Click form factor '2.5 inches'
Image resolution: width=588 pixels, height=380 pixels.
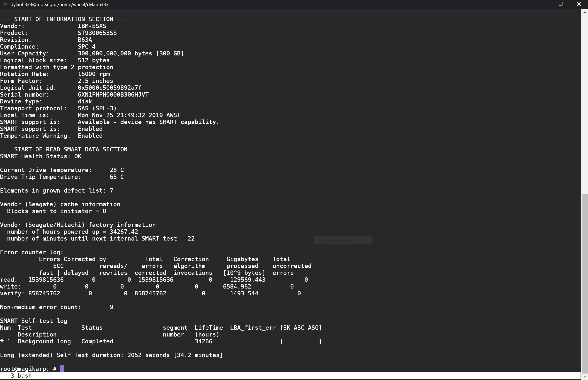tap(95, 81)
